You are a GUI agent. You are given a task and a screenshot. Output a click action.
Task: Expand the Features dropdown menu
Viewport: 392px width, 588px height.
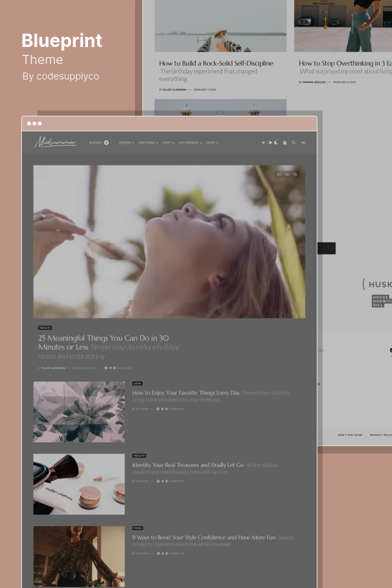(148, 142)
